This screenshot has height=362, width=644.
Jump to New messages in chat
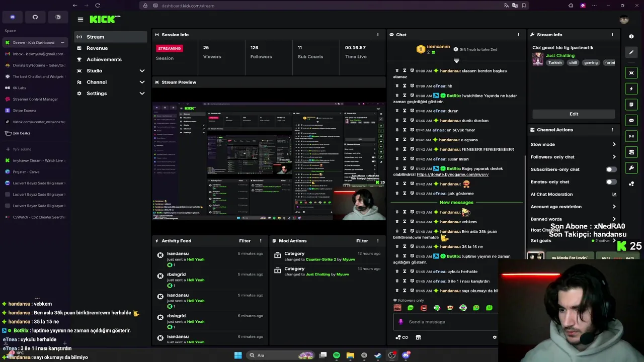(x=456, y=203)
